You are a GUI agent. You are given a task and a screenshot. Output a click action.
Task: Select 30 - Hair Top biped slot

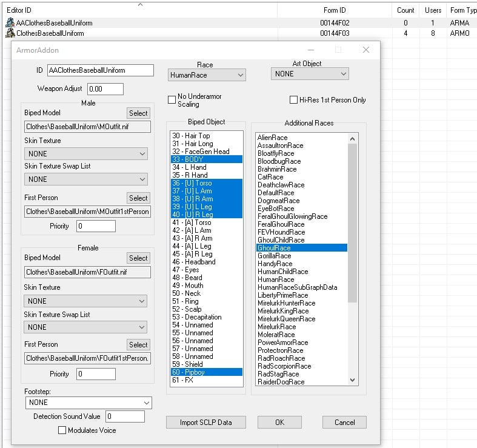pos(207,135)
